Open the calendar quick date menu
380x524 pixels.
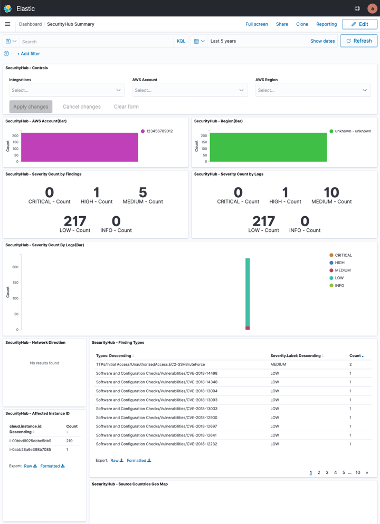(199, 41)
